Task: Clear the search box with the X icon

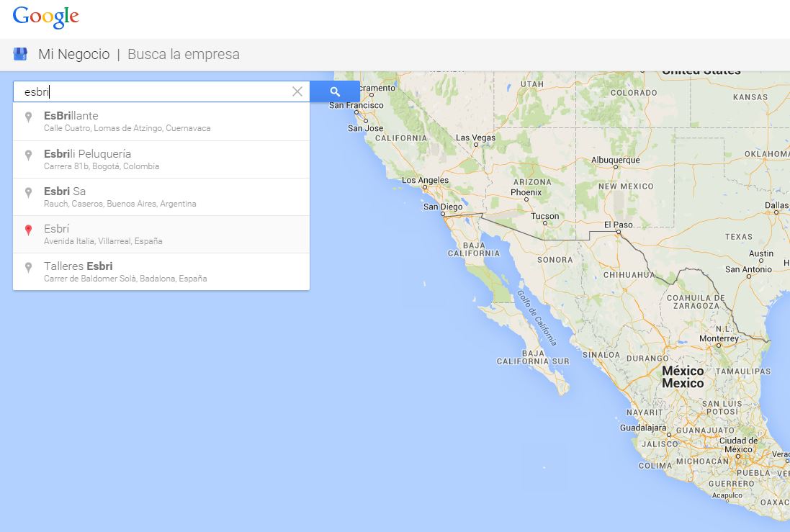Action: [x=297, y=91]
